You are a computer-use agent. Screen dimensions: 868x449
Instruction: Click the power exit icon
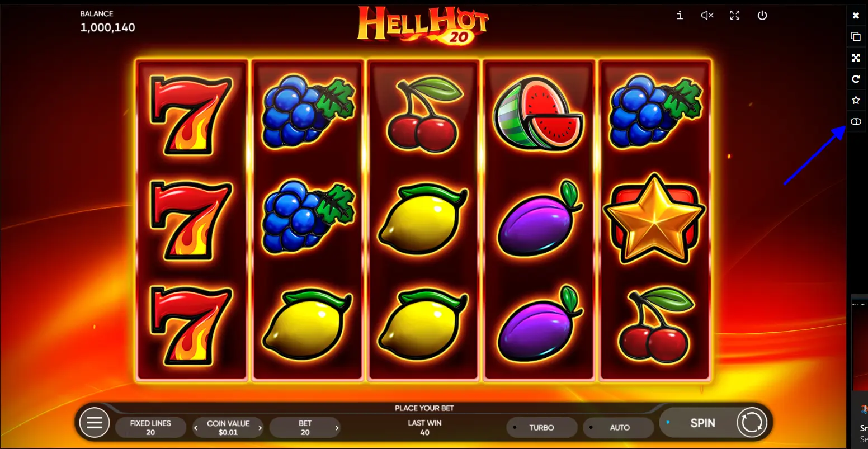point(762,16)
